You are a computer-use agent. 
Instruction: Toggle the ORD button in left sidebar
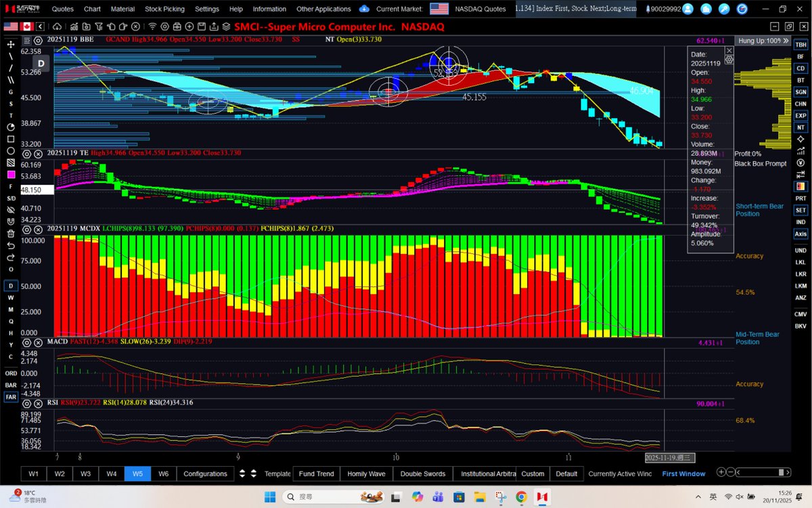(11, 373)
